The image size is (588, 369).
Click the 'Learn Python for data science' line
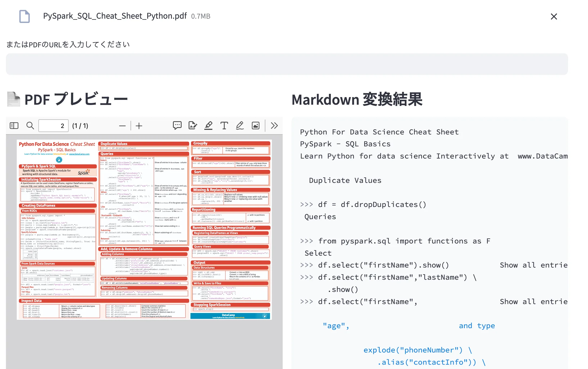click(x=434, y=156)
